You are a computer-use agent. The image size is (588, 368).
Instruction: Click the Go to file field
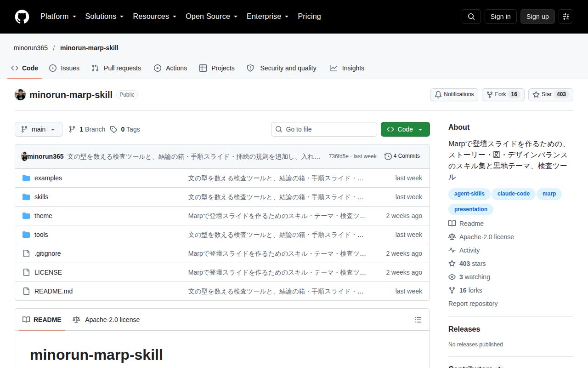[x=324, y=129]
